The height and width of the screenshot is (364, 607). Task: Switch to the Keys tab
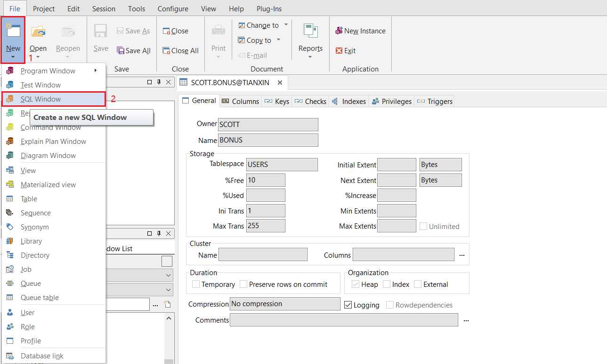point(277,101)
